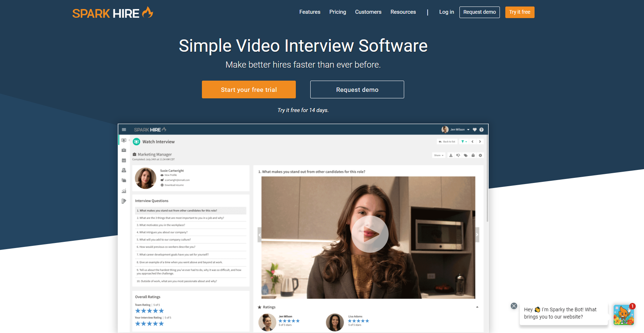Open the calendar icon in sidebar
644x333 pixels.
tap(124, 160)
